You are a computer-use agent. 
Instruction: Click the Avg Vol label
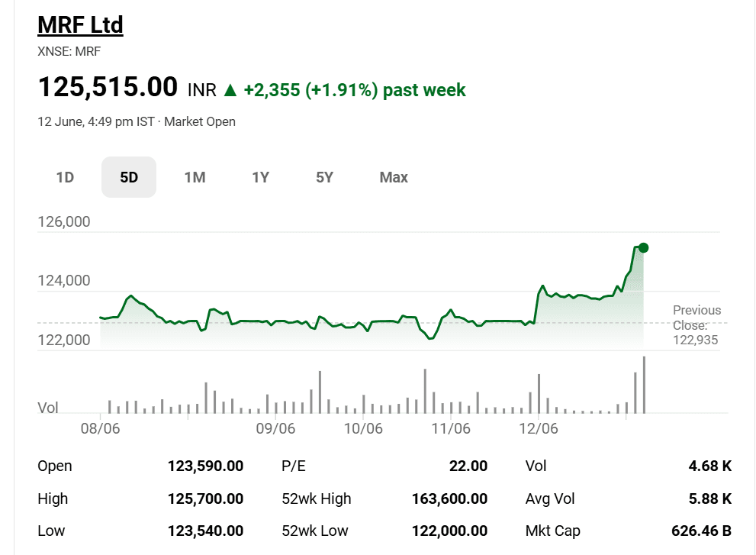tap(549, 499)
